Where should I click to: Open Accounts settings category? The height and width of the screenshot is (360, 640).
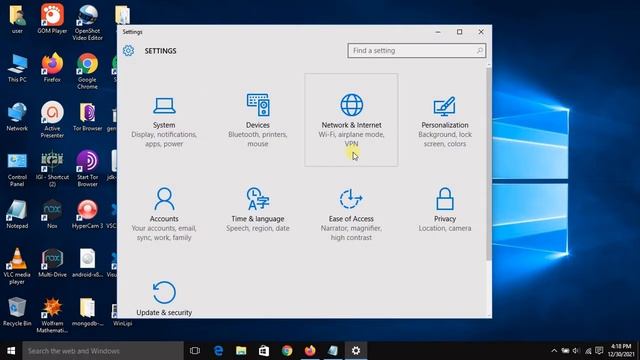click(164, 214)
